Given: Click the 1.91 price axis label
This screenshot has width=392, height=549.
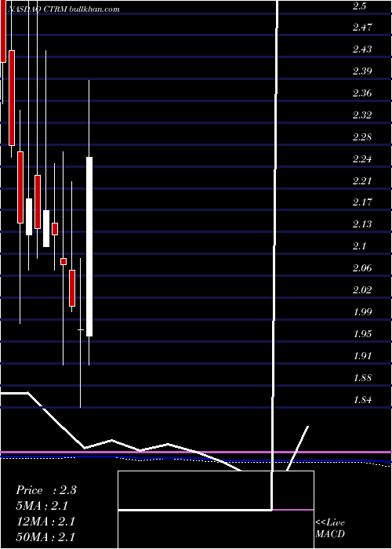Looking at the screenshot, I should (x=362, y=356).
